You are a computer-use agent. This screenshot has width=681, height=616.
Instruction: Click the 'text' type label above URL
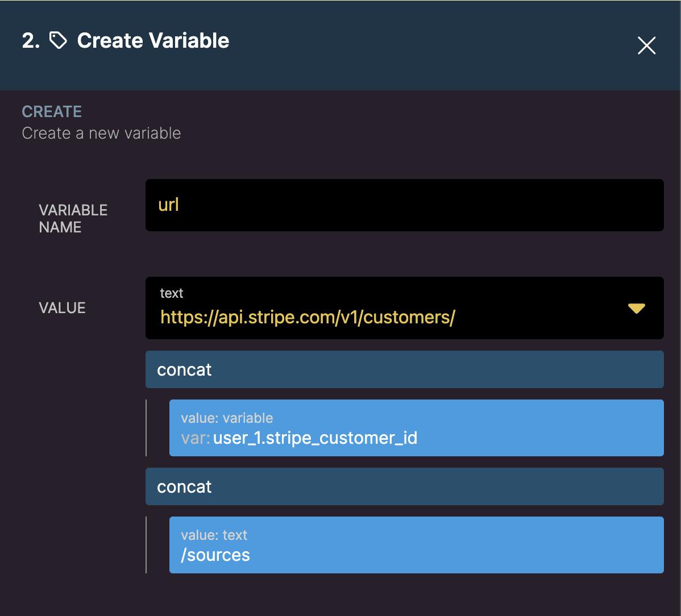coord(172,293)
